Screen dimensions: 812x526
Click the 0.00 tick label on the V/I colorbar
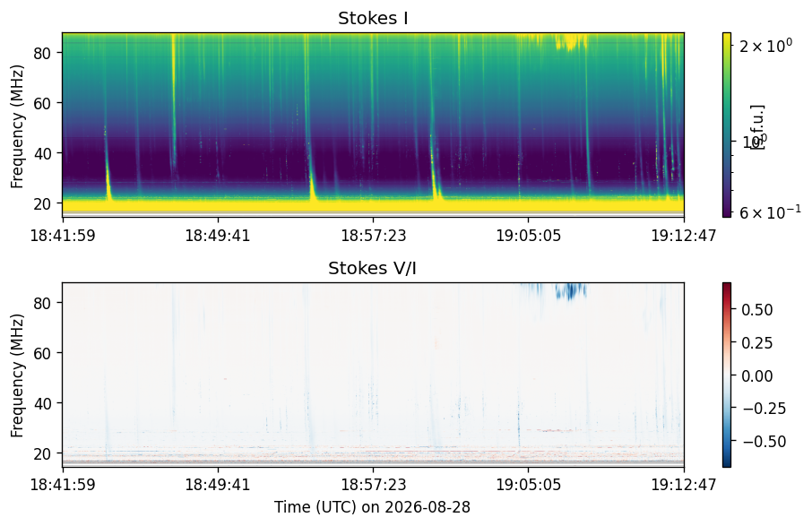pos(757,375)
